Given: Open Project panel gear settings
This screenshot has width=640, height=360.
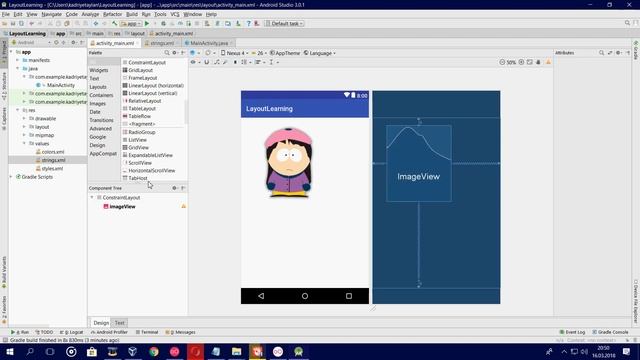Looking at the screenshot, I should tap(73, 42).
